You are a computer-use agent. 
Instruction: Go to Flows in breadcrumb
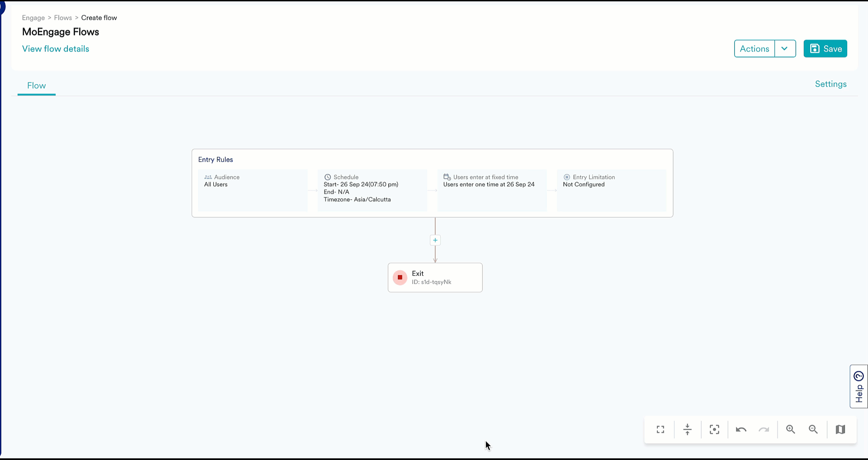[63, 18]
